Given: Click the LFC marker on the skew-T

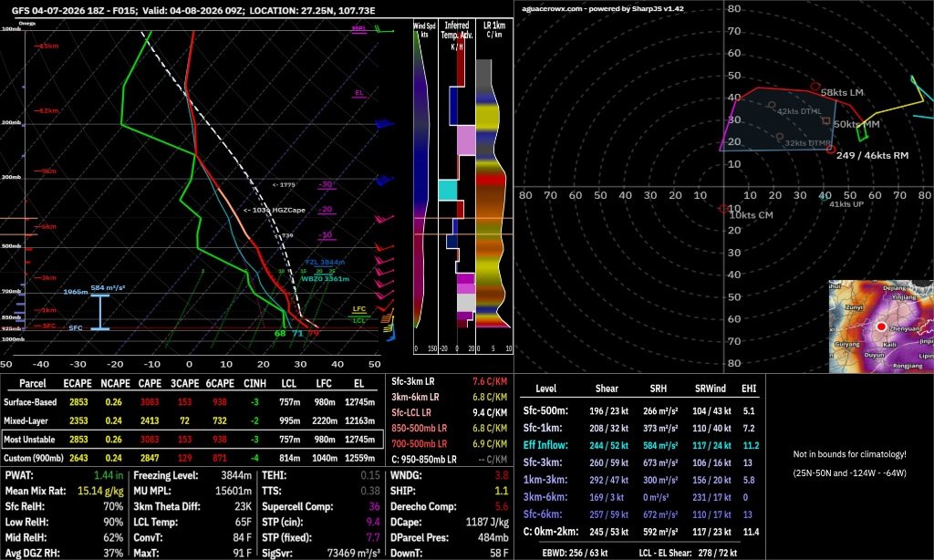Looking at the screenshot, I should pyautogui.click(x=359, y=309).
